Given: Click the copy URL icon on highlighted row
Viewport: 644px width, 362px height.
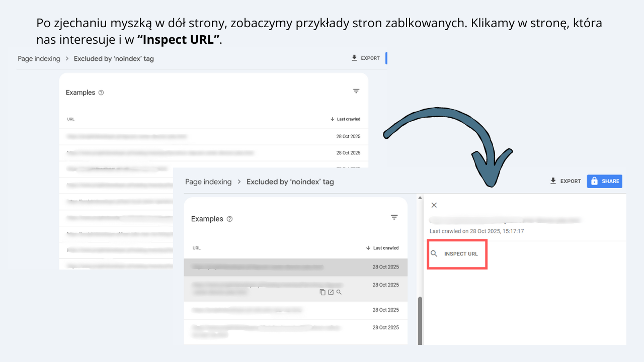Looking at the screenshot, I should tap(323, 292).
